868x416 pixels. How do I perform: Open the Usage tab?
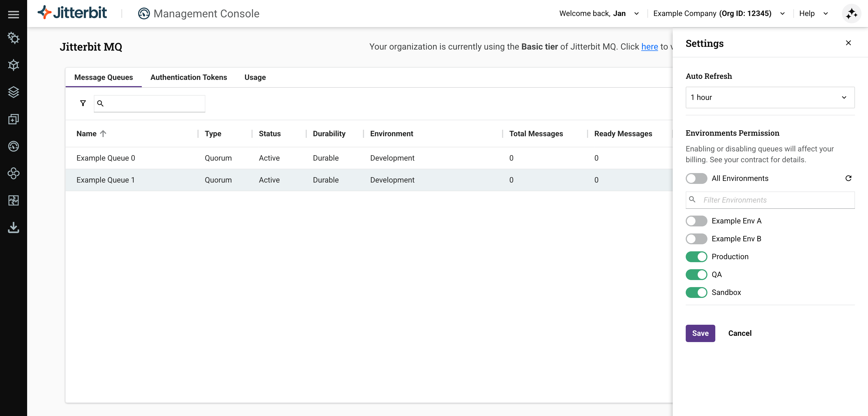pyautogui.click(x=255, y=77)
